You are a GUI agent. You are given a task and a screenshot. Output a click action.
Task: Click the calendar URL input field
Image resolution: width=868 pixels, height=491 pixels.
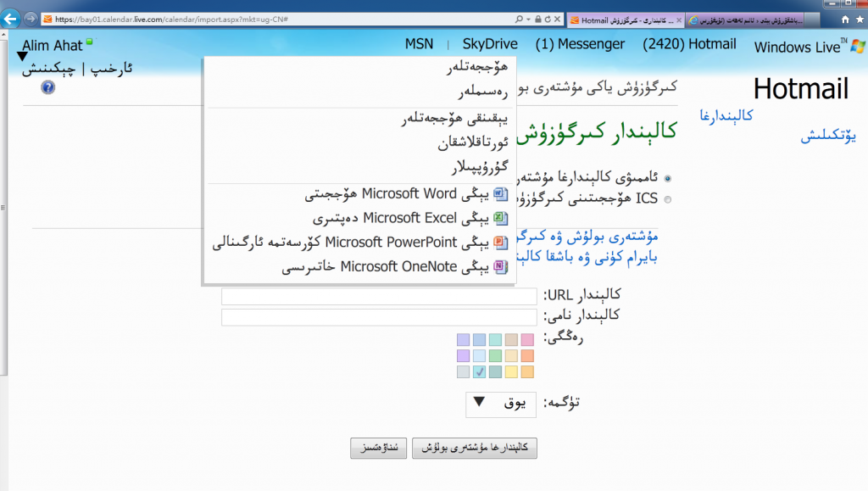[379, 296]
